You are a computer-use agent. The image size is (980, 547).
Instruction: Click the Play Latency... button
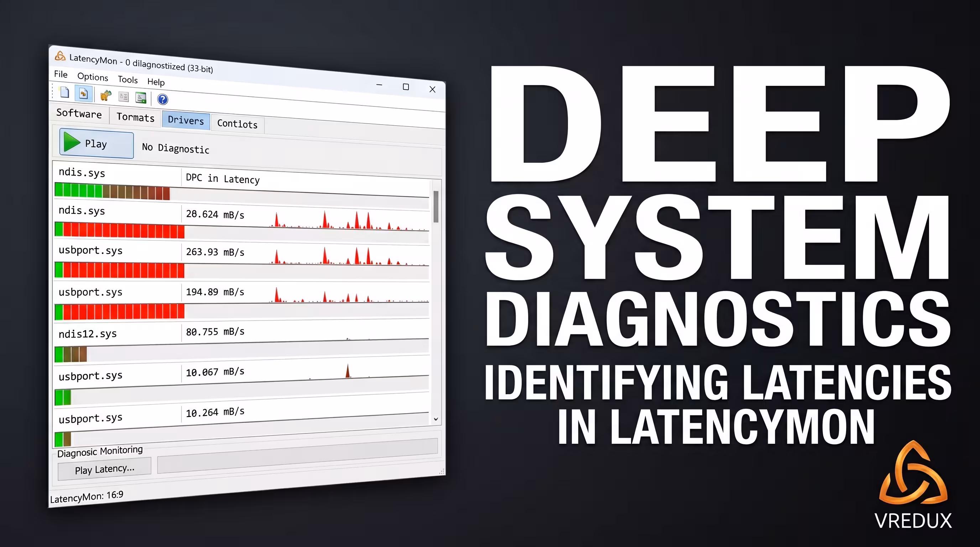click(x=105, y=469)
